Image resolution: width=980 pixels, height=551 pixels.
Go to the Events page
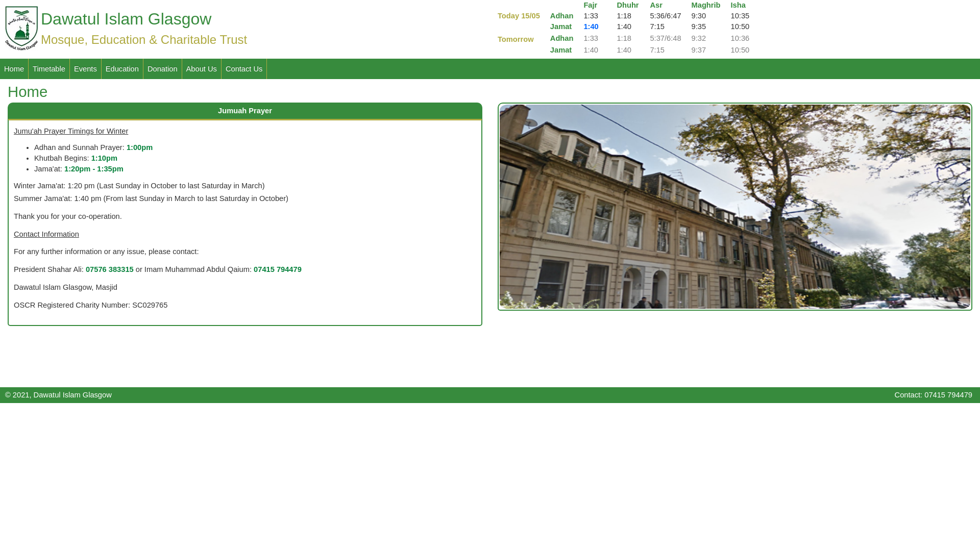click(85, 69)
